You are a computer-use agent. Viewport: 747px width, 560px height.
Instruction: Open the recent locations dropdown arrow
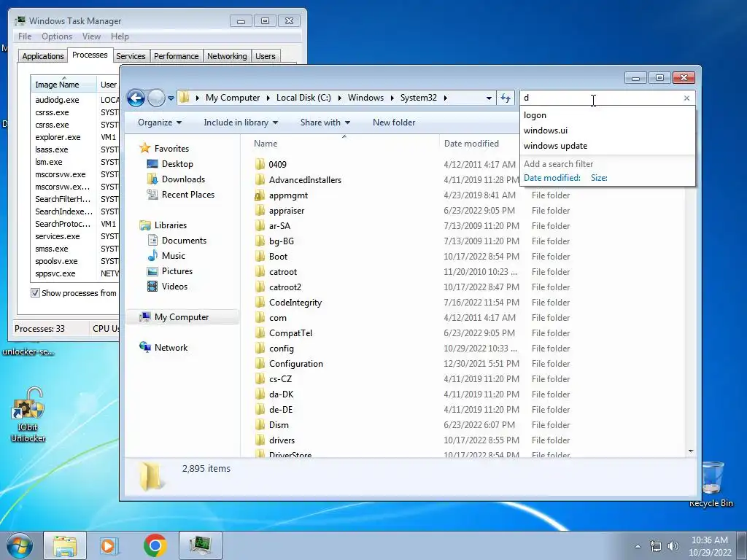[171, 98]
